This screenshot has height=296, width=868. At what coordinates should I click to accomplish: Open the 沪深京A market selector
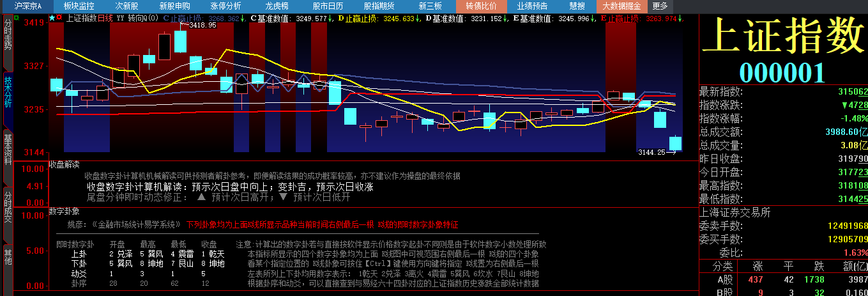click(28, 6)
